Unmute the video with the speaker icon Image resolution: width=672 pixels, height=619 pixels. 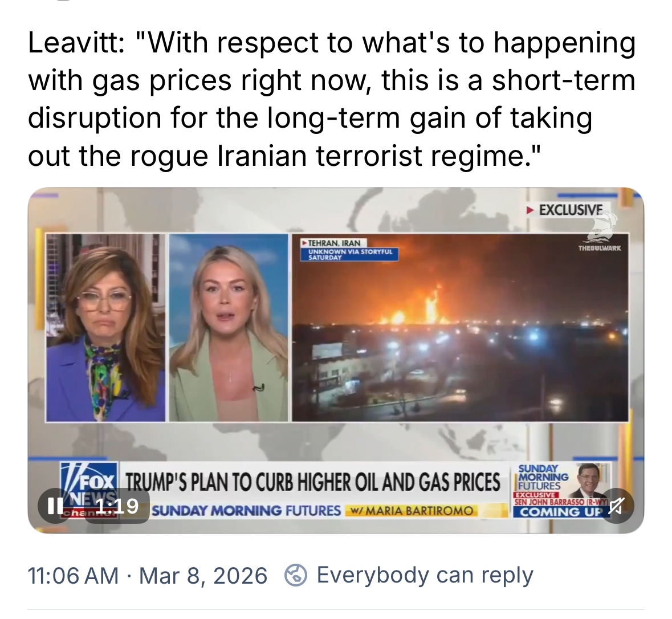tap(616, 506)
